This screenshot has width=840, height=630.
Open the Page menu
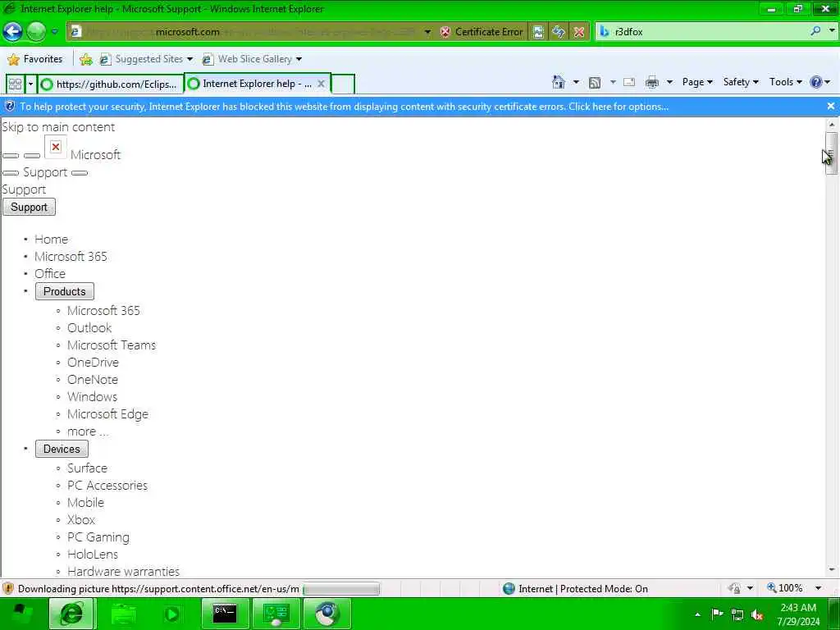click(697, 82)
